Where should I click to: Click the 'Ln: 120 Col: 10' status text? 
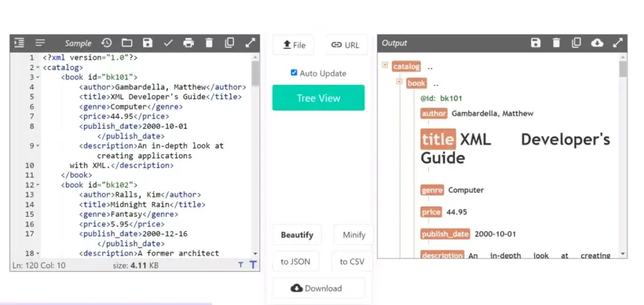(38, 265)
